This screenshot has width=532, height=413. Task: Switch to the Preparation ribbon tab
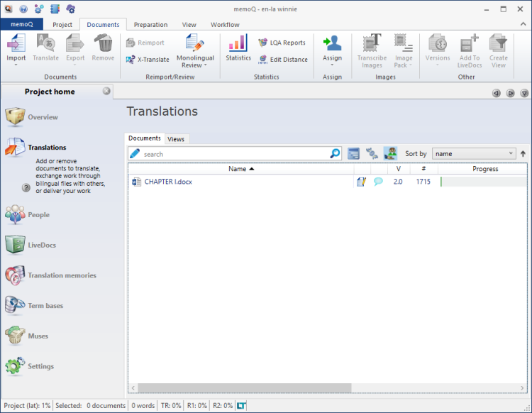[150, 25]
